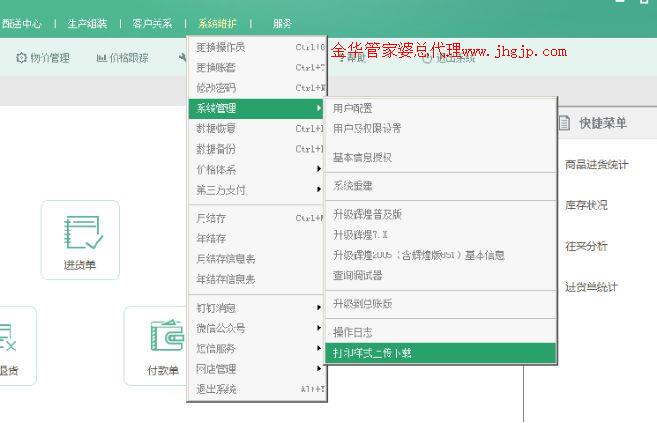Choose 用户配置 in the submenu

click(x=441, y=108)
